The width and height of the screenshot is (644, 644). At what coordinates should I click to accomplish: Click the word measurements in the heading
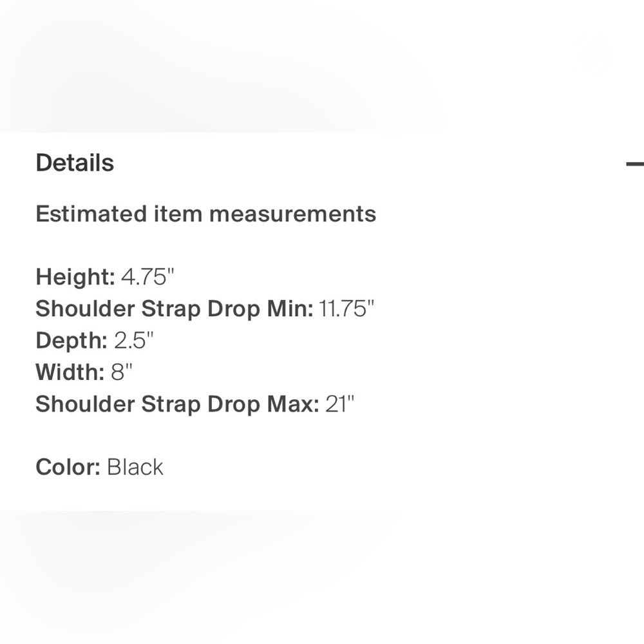pos(293,214)
